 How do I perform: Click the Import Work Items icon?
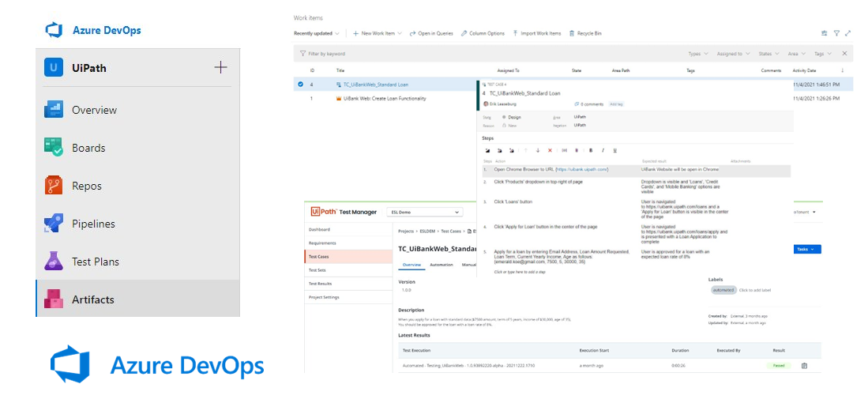point(516,33)
